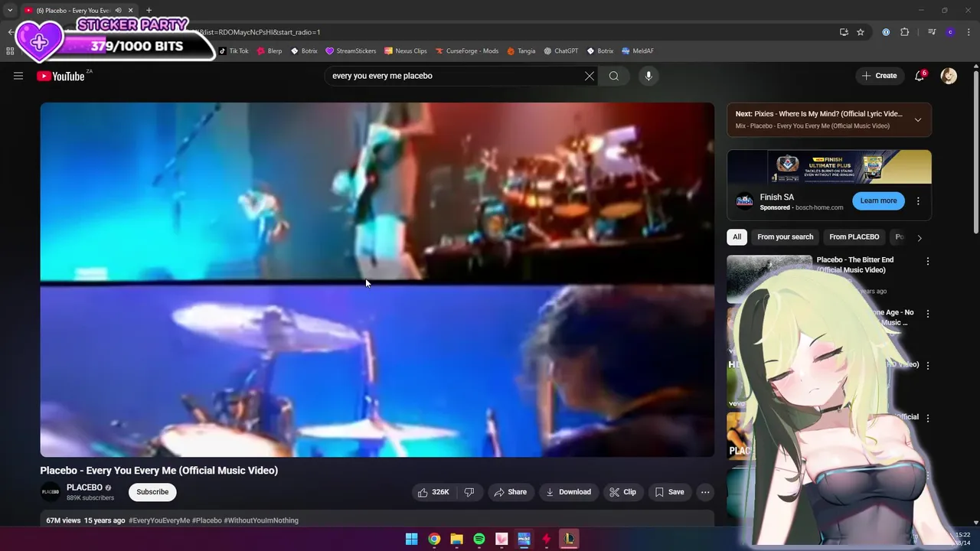The image size is (980, 551).
Task: Open options for the No One Knows video
Action: (x=928, y=313)
